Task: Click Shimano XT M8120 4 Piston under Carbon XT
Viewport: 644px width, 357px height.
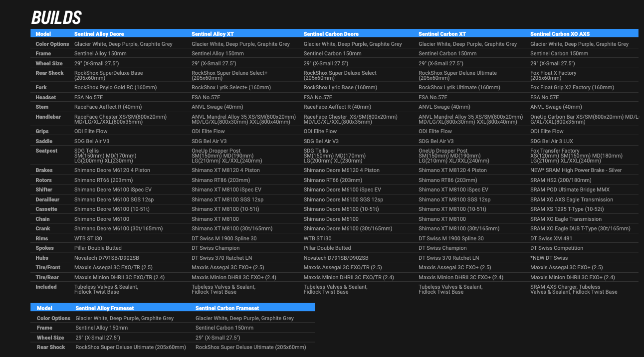Action: coord(452,170)
